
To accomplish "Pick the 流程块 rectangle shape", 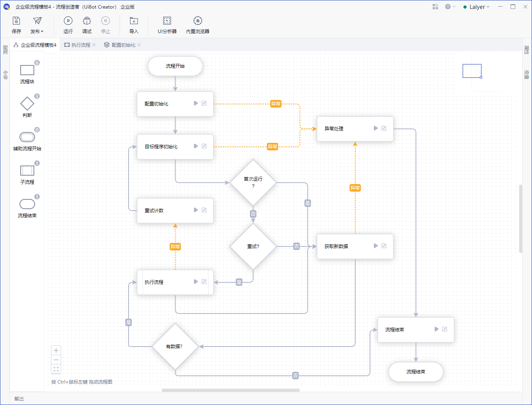I will (27, 70).
